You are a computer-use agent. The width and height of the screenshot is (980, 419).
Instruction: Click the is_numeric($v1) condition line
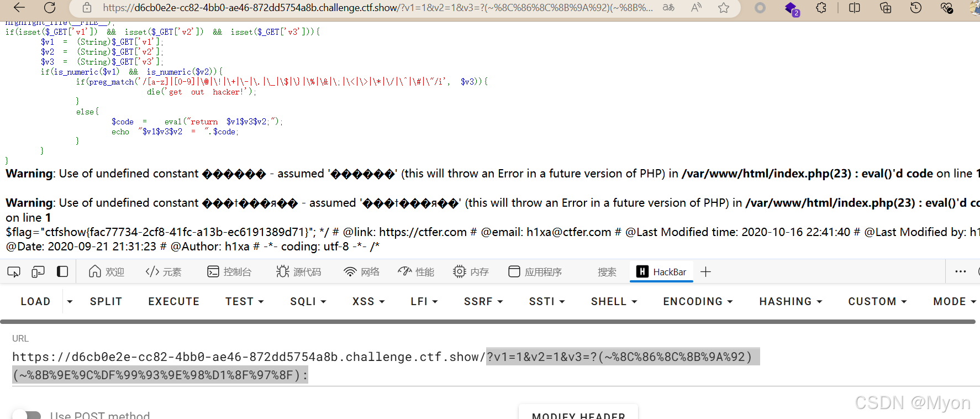coord(131,72)
